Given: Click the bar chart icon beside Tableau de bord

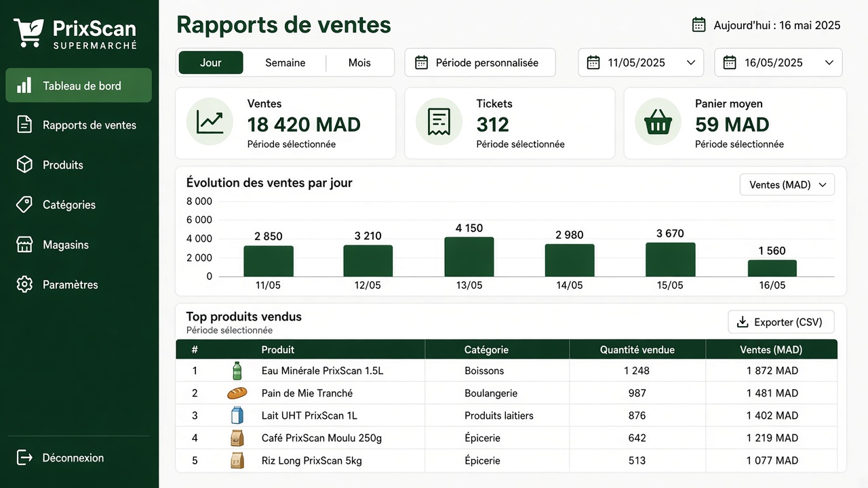Looking at the screenshot, I should (x=24, y=85).
